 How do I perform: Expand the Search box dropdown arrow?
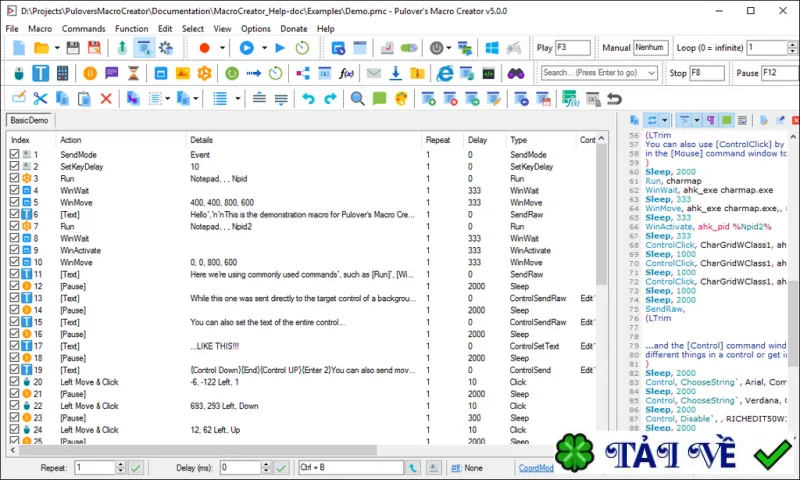click(652, 73)
